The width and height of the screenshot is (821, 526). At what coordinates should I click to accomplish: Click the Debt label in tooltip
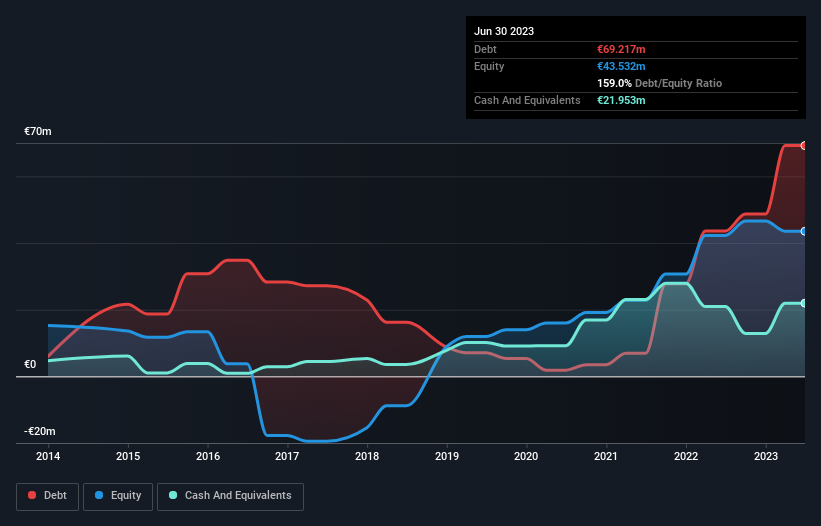(x=485, y=49)
